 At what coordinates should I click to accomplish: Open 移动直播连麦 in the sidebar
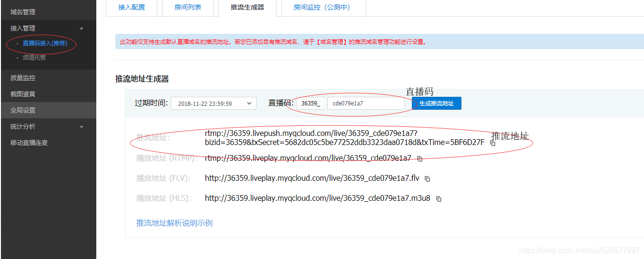(29, 143)
